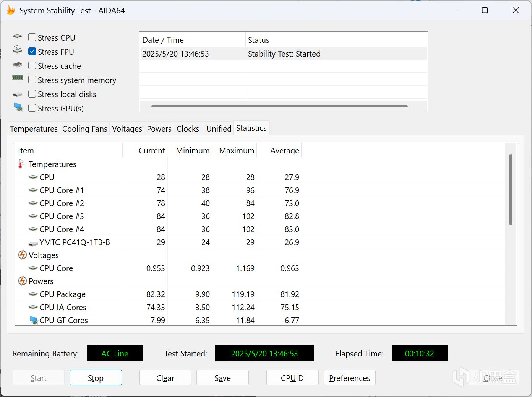Turn on the Stress GPU(s) checkbox
Screen dimensions: 532x397
coord(32,108)
